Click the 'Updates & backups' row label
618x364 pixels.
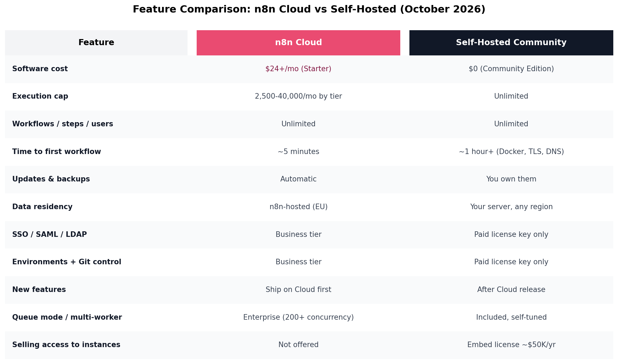pos(51,179)
